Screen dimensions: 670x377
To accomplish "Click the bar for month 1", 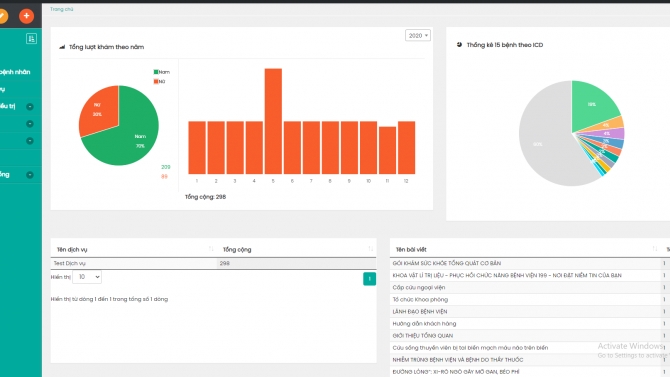I will pos(197,147).
